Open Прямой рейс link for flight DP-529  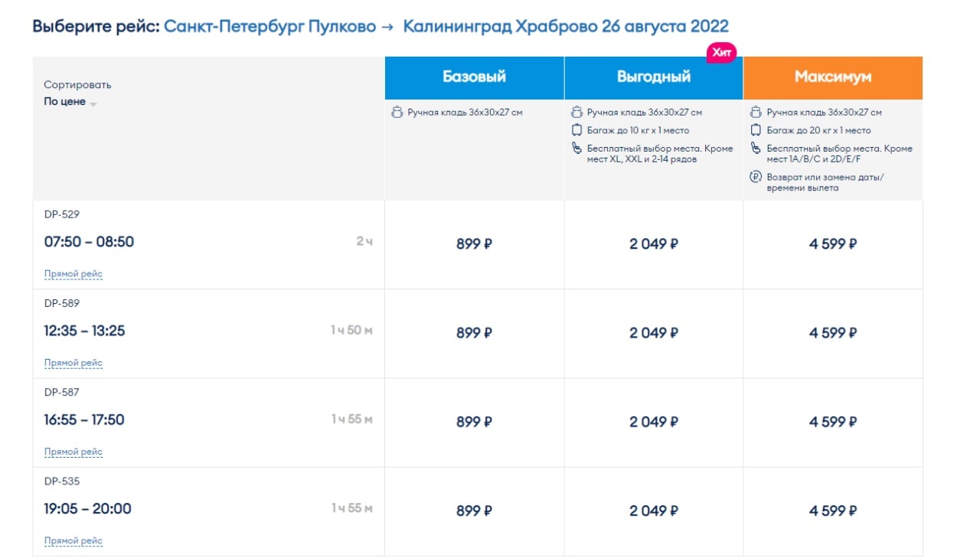point(73,274)
